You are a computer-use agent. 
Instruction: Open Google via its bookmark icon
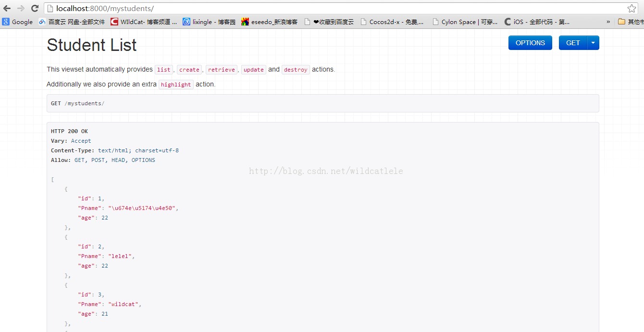tap(17, 22)
